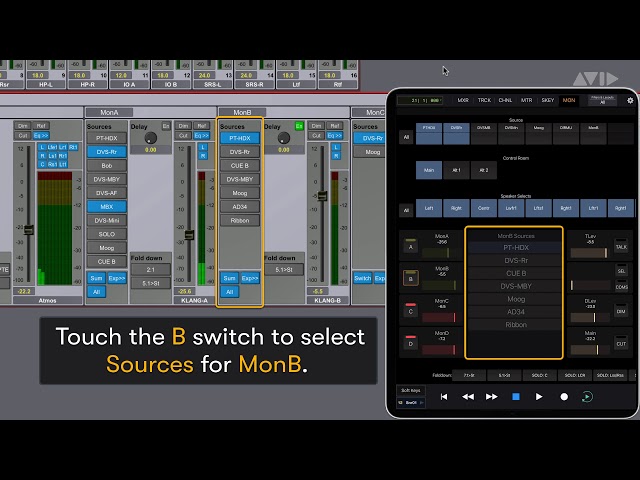Toggle Right speaker select on tablet
Image resolution: width=640 pixels, height=480 pixels.
456,208
